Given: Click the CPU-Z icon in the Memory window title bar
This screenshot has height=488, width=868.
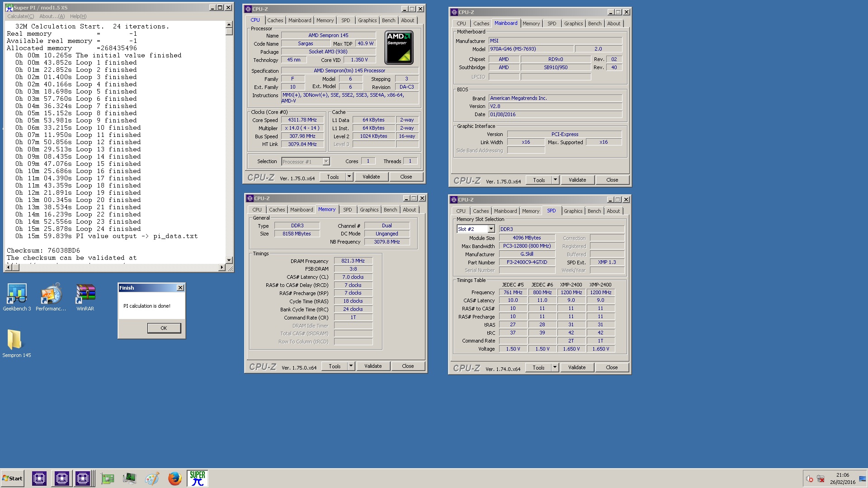Looking at the screenshot, I should coord(250,198).
